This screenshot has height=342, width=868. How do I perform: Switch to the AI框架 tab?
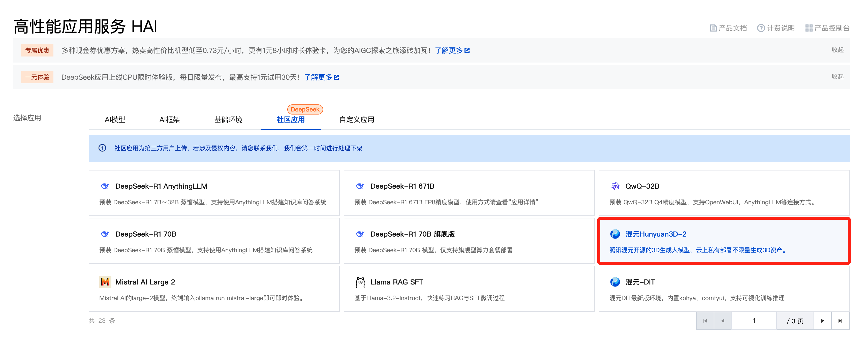click(169, 119)
